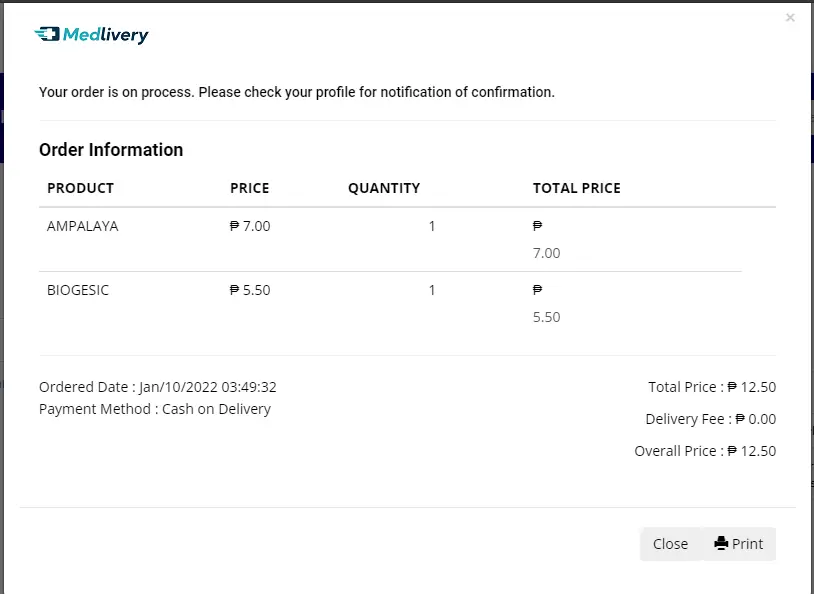Dismiss the dialog with the X icon
Image resolution: width=814 pixels, height=594 pixels.
pyautogui.click(x=790, y=18)
